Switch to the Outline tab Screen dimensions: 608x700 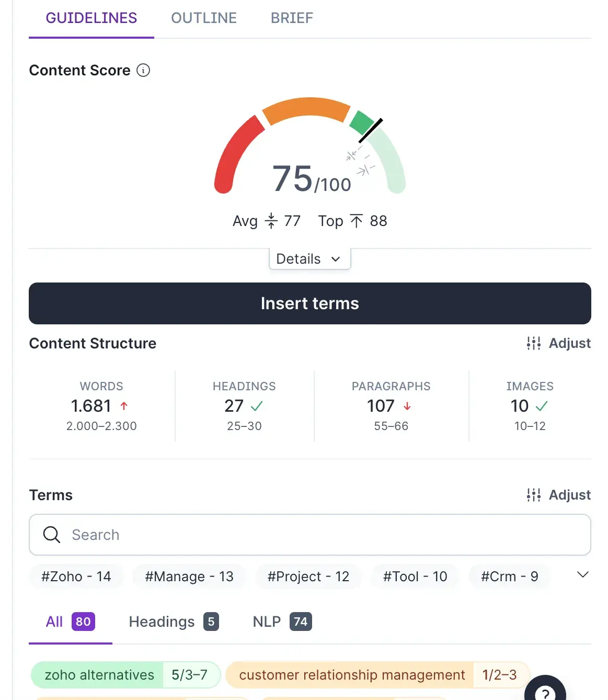(204, 18)
